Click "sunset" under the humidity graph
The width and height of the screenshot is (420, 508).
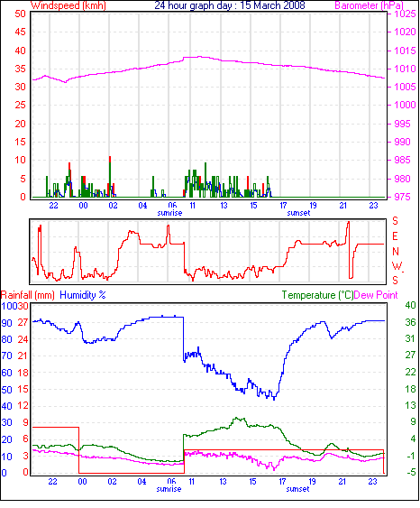coord(297,489)
